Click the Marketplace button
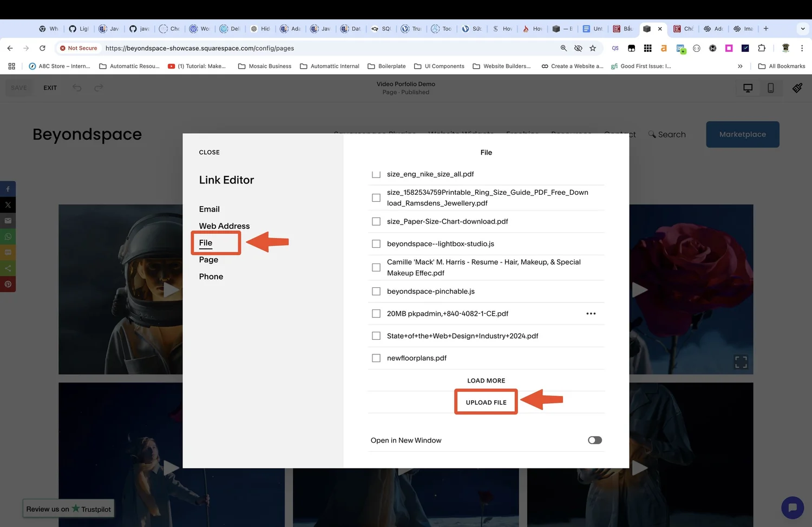The image size is (812, 527). tap(742, 134)
